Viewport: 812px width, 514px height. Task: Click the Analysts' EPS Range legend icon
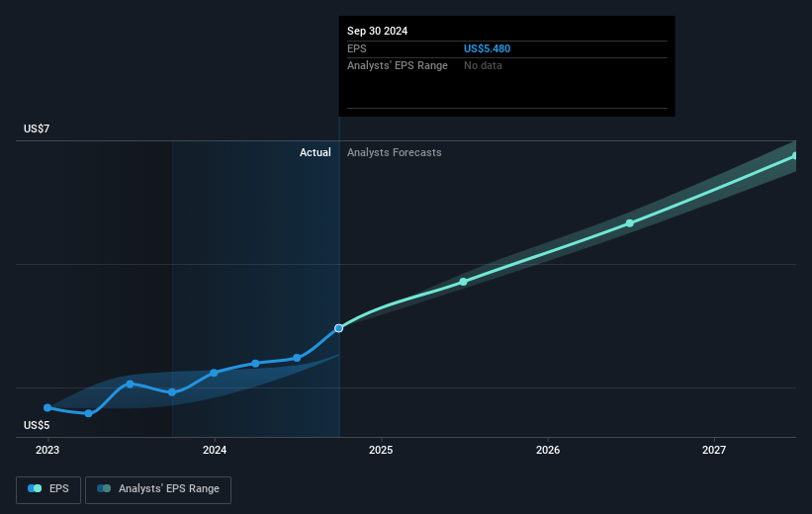104,488
